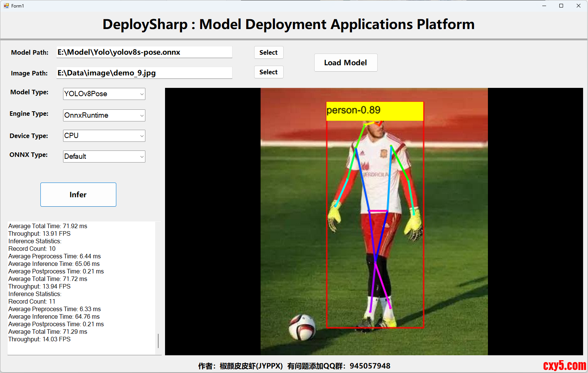Click into the Image Path text field
588x373 pixels.
pyautogui.click(x=144, y=73)
